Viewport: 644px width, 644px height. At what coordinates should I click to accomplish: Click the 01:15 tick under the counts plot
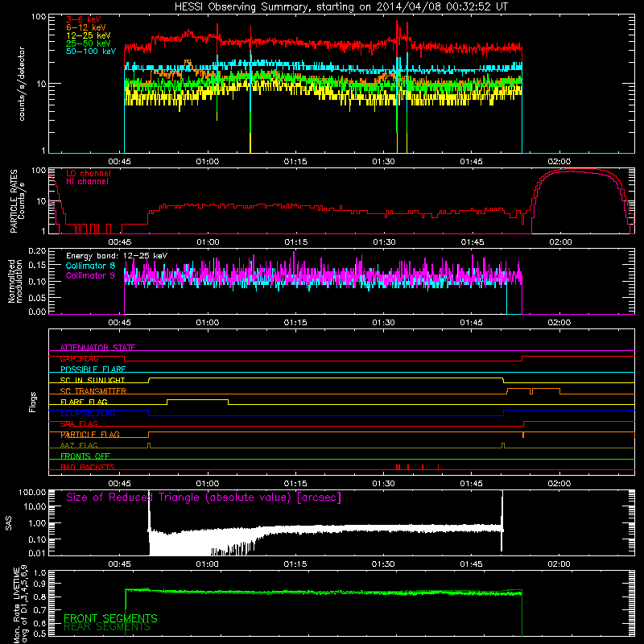[295, 162]
